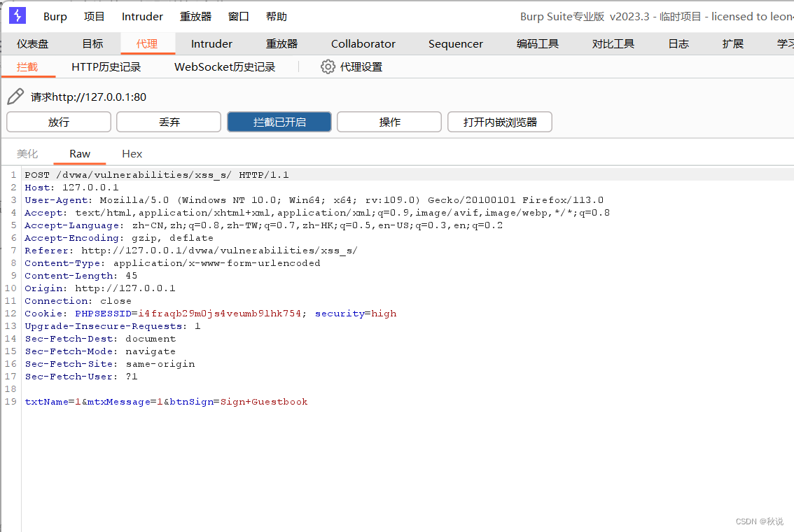
Task: Open the Sequencer tab
Action: (x=456, y=44)
